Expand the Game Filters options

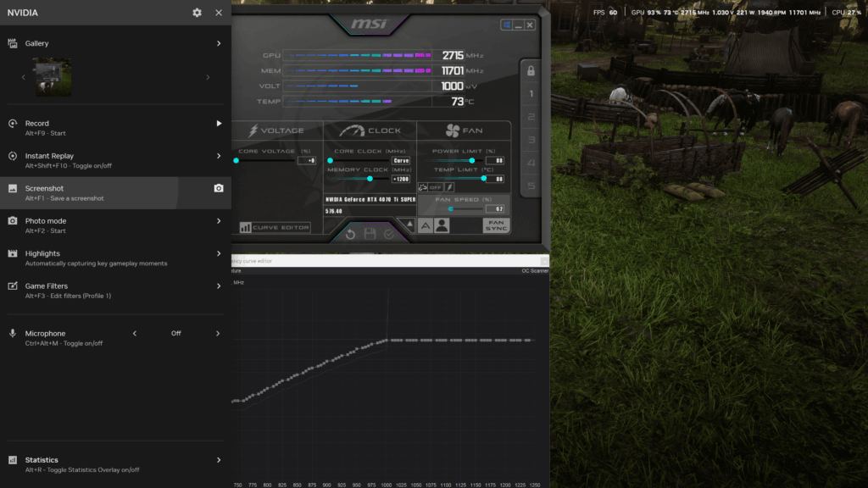(x=219, y=286)
